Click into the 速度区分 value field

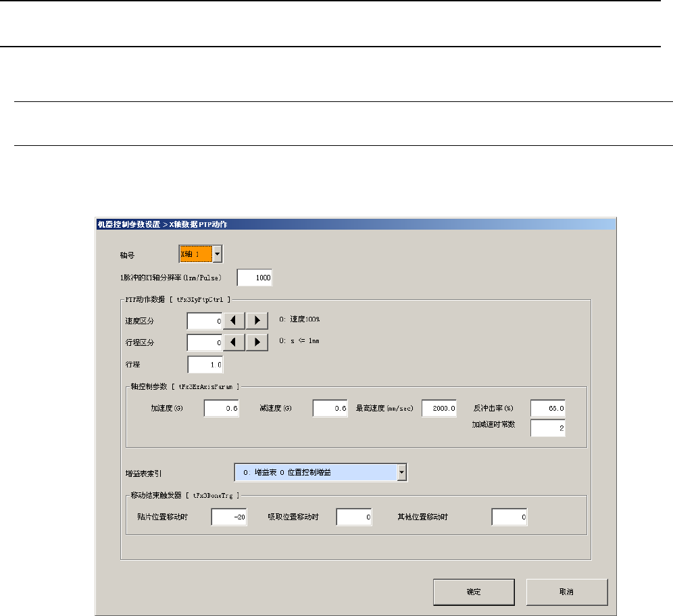pos(205,322)
